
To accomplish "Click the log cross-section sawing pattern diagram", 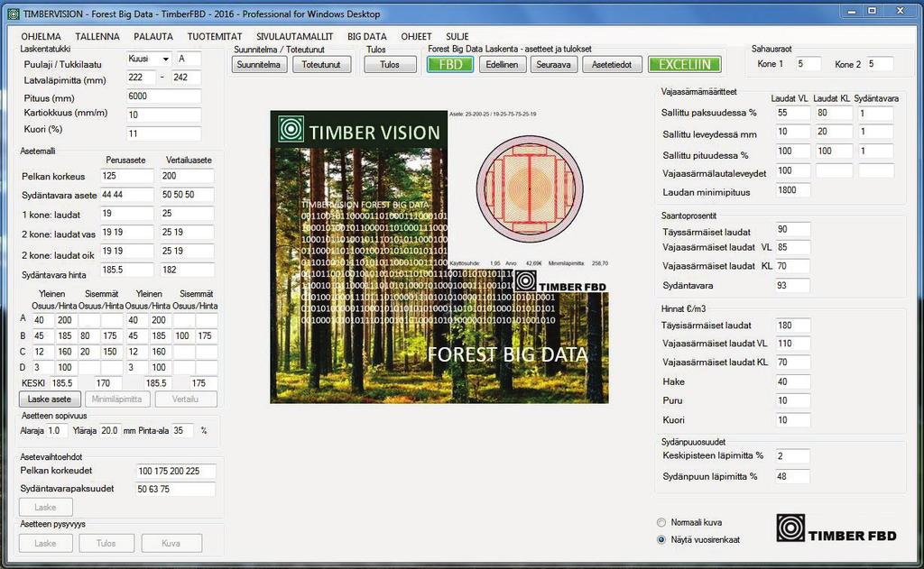I will coord(529,188).
